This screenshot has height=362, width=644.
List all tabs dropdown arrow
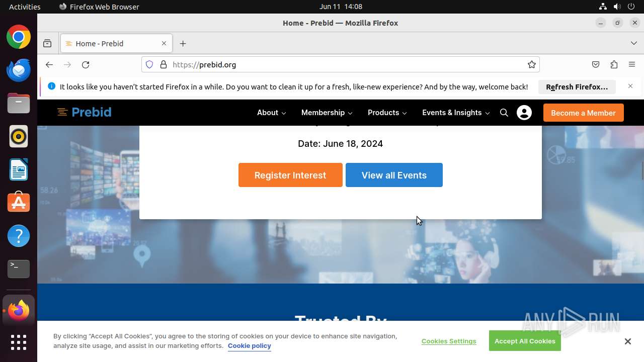tap(634, 43)
